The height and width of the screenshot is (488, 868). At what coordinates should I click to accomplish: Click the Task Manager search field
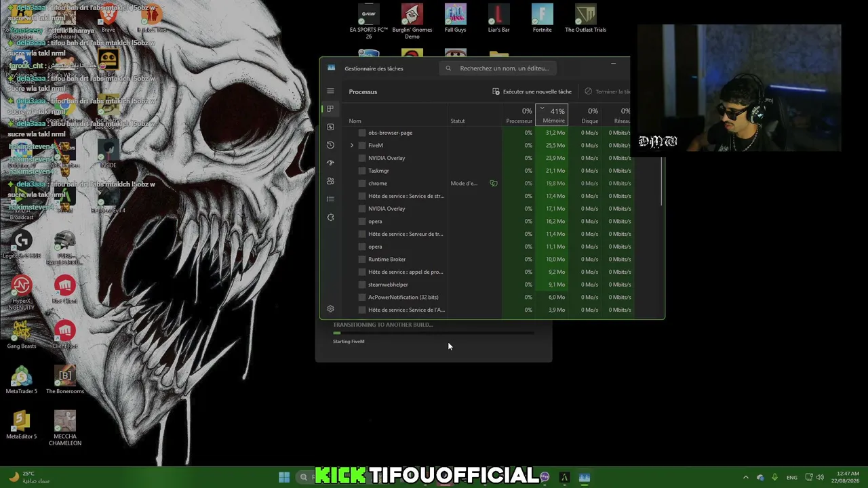[498, 68]
